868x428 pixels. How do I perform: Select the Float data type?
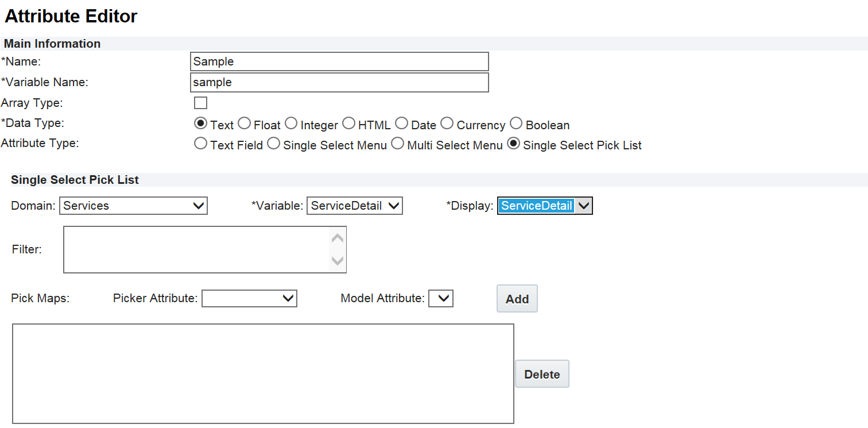point(245,124)
